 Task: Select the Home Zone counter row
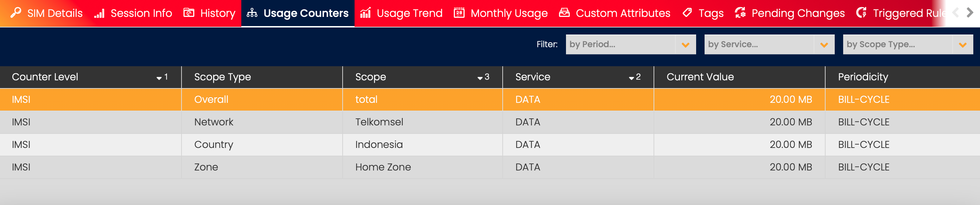383,167
